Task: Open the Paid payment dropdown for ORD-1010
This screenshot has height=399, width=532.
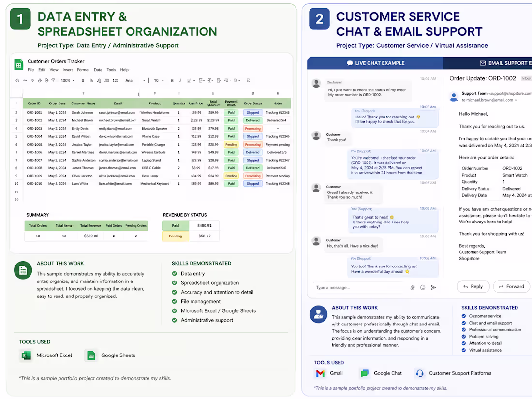Action: pyautogui.click(x=231, y=184)
